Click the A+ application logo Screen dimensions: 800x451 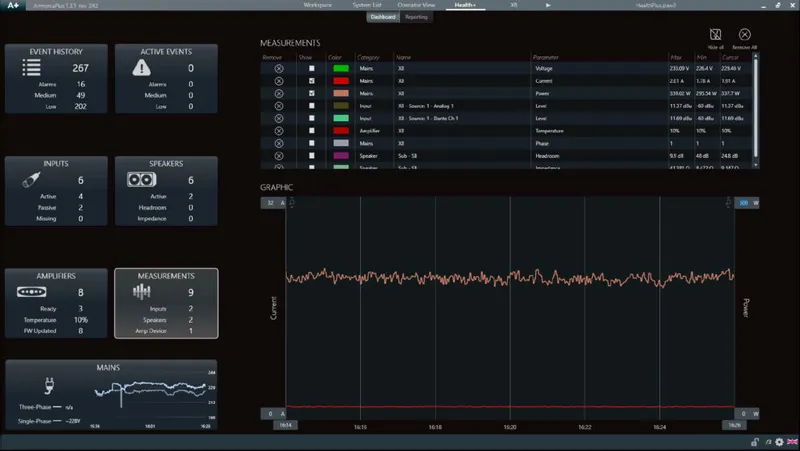click(13, 5)
